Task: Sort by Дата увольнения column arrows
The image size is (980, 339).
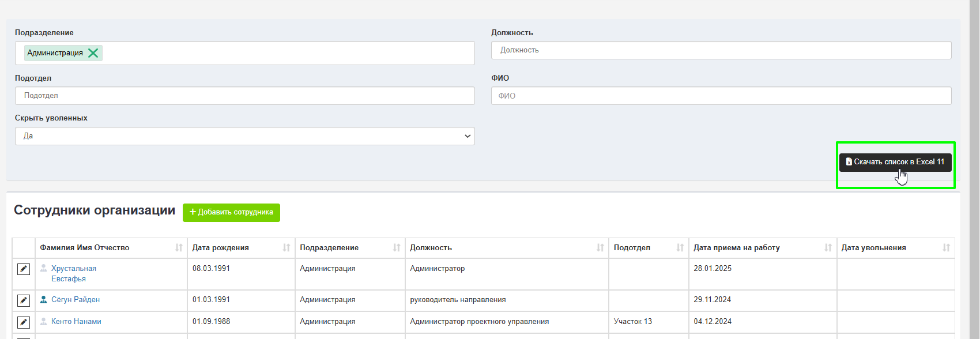Action: click(x=946, y=248)
